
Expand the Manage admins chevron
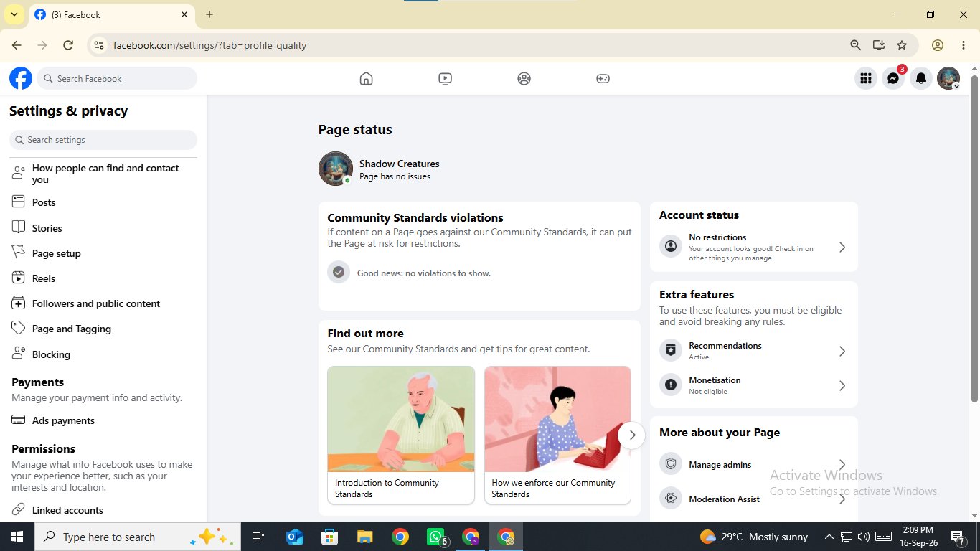(x=842, y=464)
